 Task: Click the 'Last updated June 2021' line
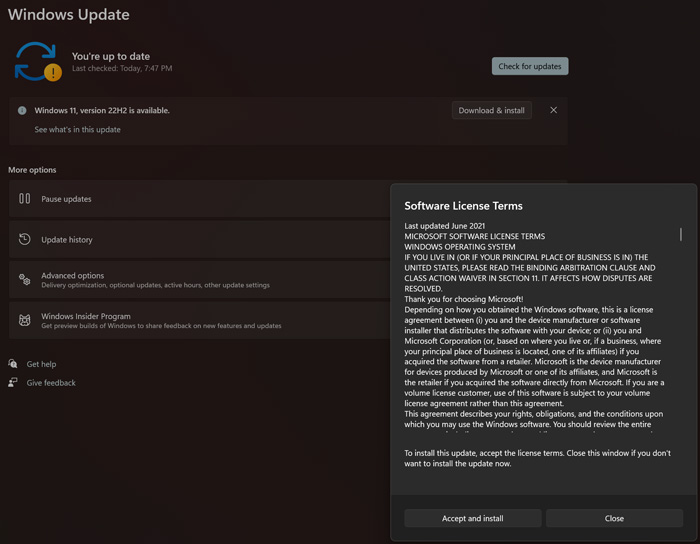click(445, 226)
